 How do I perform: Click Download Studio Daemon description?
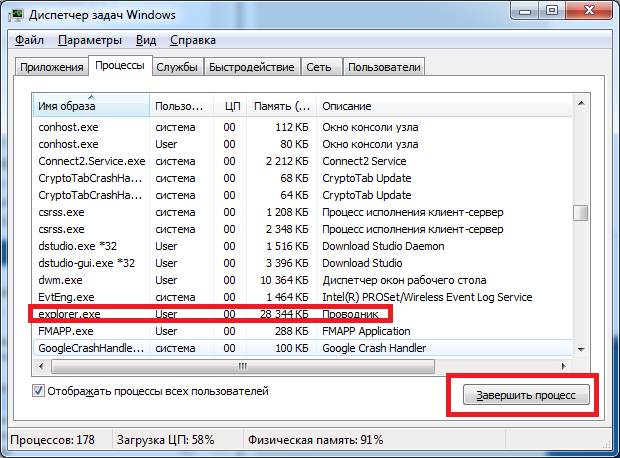(x=383, y=246)
